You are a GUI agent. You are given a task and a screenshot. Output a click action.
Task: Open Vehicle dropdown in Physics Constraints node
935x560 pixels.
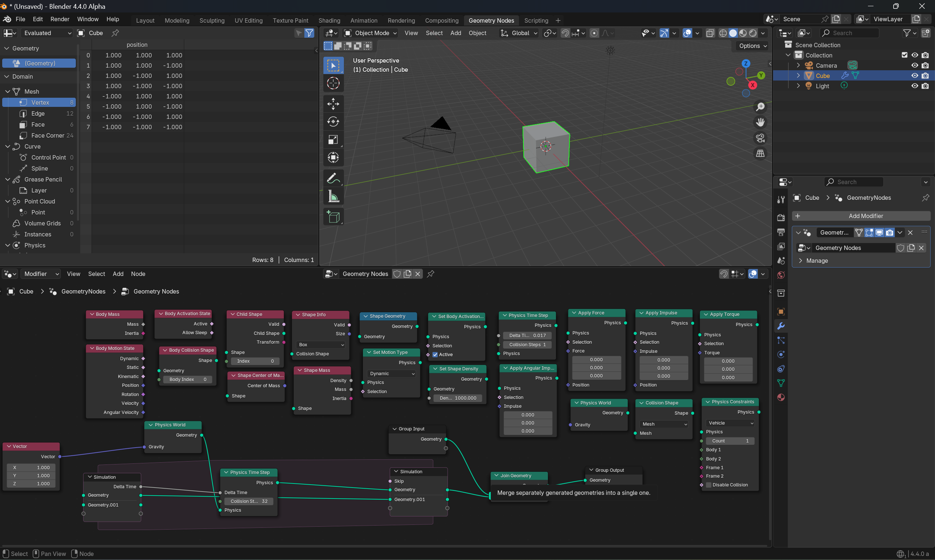tap(730, 423)
